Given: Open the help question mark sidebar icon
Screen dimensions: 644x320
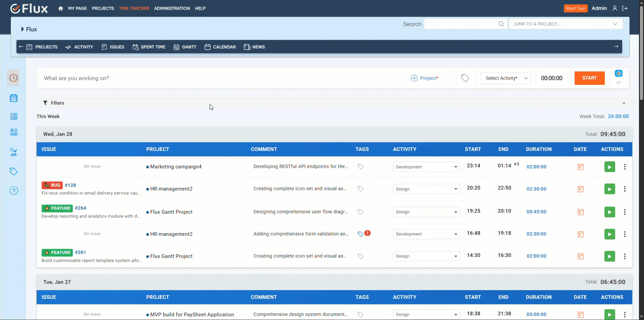Looking at the screenshot, I should tap(13, 191).
